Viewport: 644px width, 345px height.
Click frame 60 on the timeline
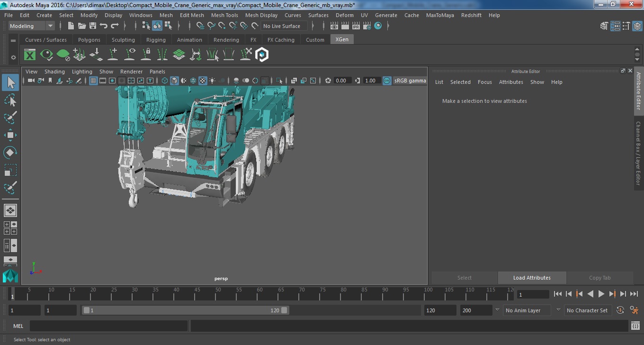(x=260, y=294)
